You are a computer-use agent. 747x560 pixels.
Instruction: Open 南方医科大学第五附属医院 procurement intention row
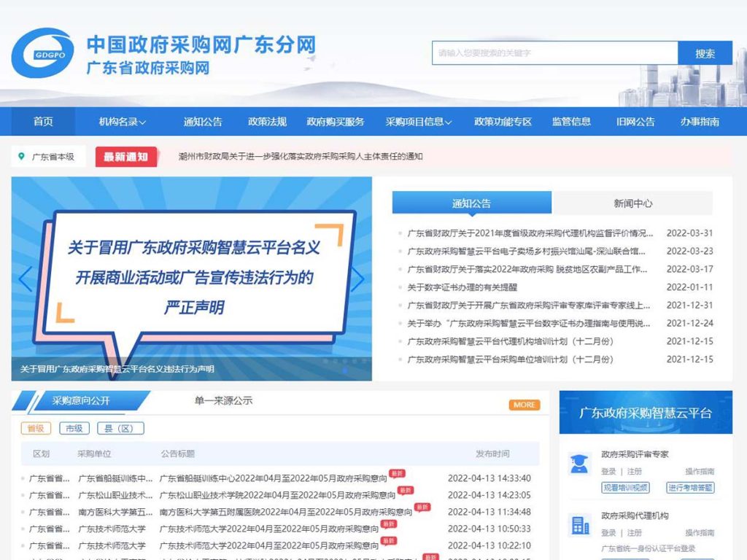(286, 513)
